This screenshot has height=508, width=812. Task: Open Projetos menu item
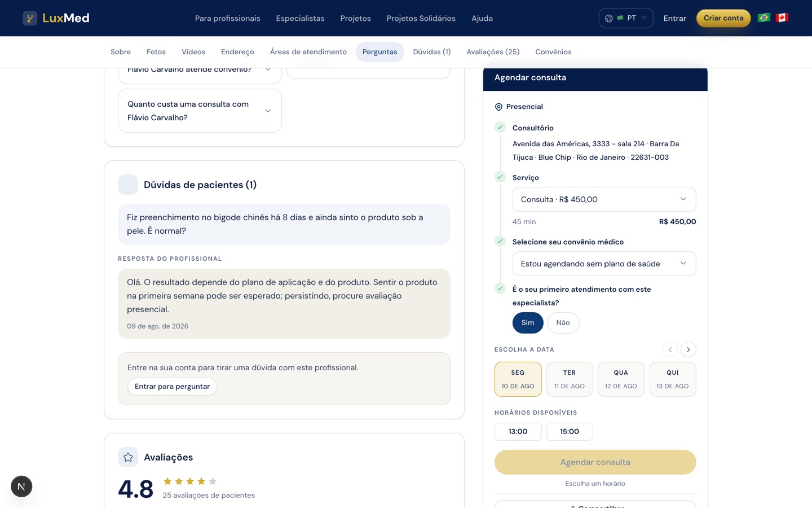tap(355, 18)
